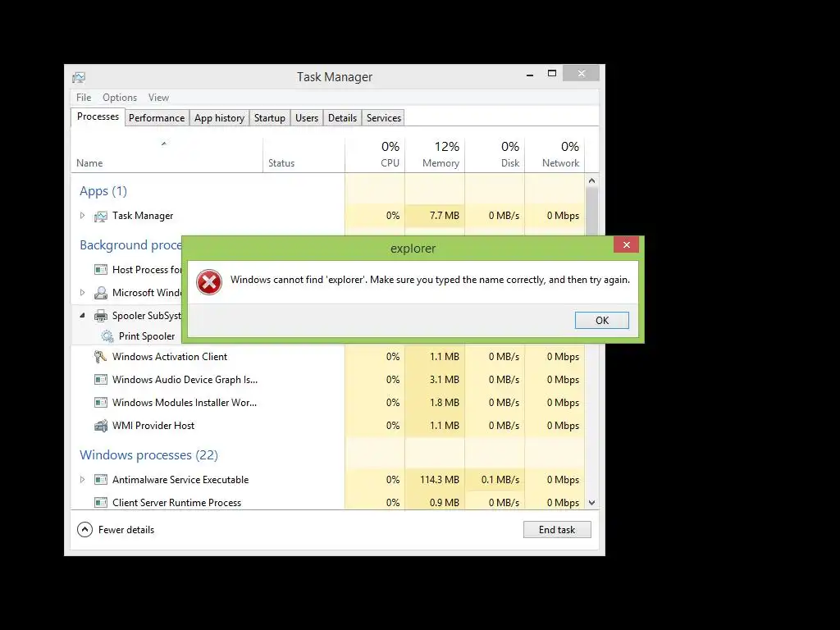Click the process list scroll down arrow
Viewport: 840px width, 630px height.
pos(592,503)
